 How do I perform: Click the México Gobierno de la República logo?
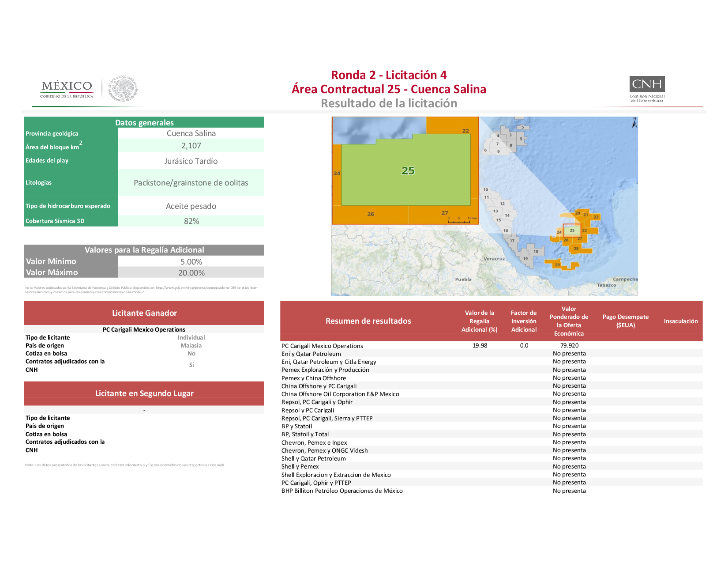[67, 89]
